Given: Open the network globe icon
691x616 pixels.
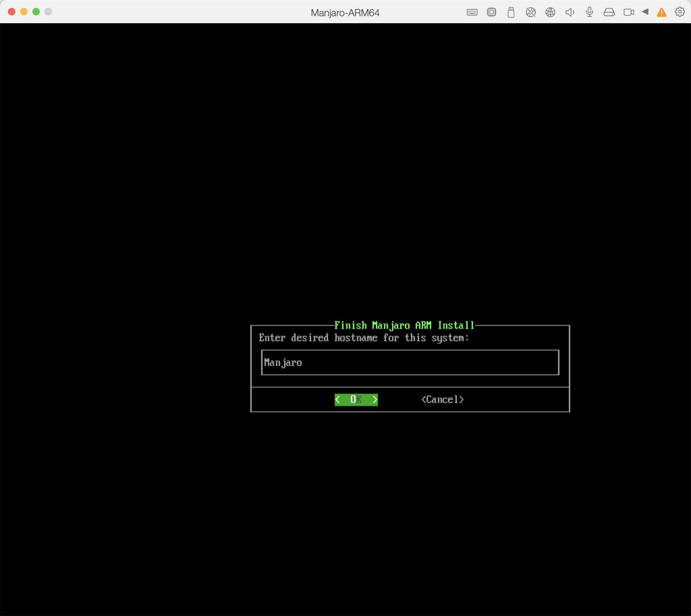Looking at the screenshot, I should [550, 13].
